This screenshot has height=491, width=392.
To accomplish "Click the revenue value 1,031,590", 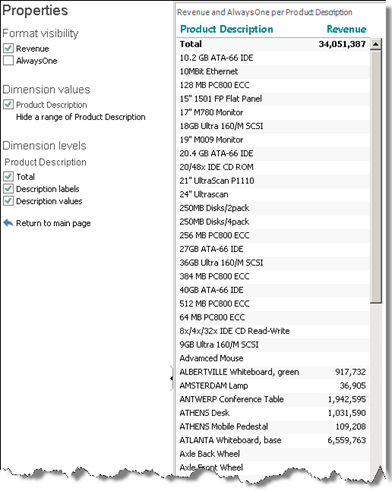I will (347, 413).
